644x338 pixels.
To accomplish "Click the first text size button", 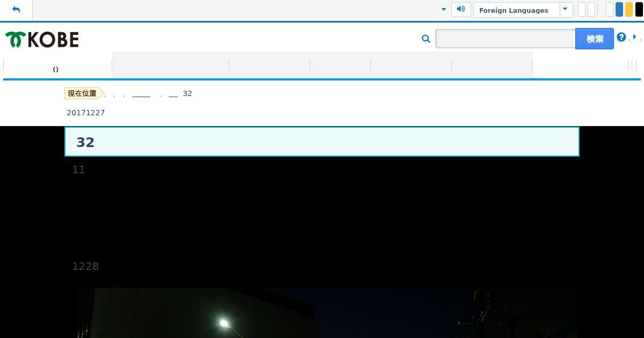I will (x=582, y=10).
